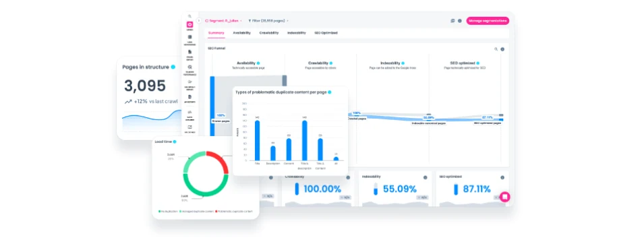Click the SEO Funnel heading
This screenshot has width=644, height=248.
click(x=216, y=49)
